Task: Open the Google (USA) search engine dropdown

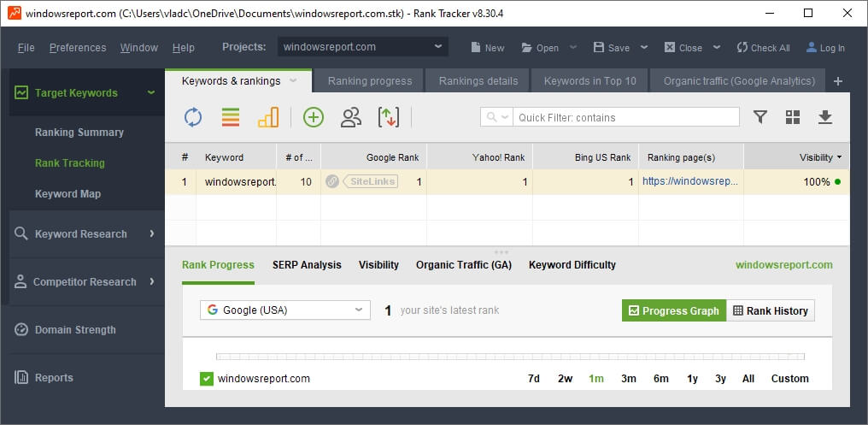Action: (x=285, y=310)
